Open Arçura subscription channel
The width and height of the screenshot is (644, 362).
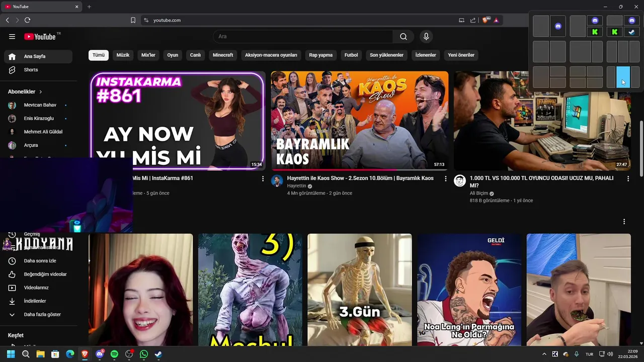(x=38, y=145)
